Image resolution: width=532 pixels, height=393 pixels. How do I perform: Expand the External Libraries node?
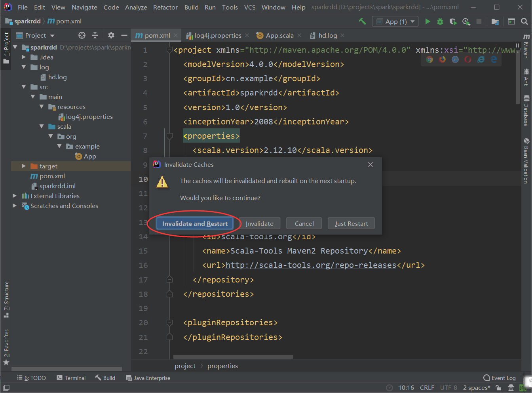[x=14, y=196]
